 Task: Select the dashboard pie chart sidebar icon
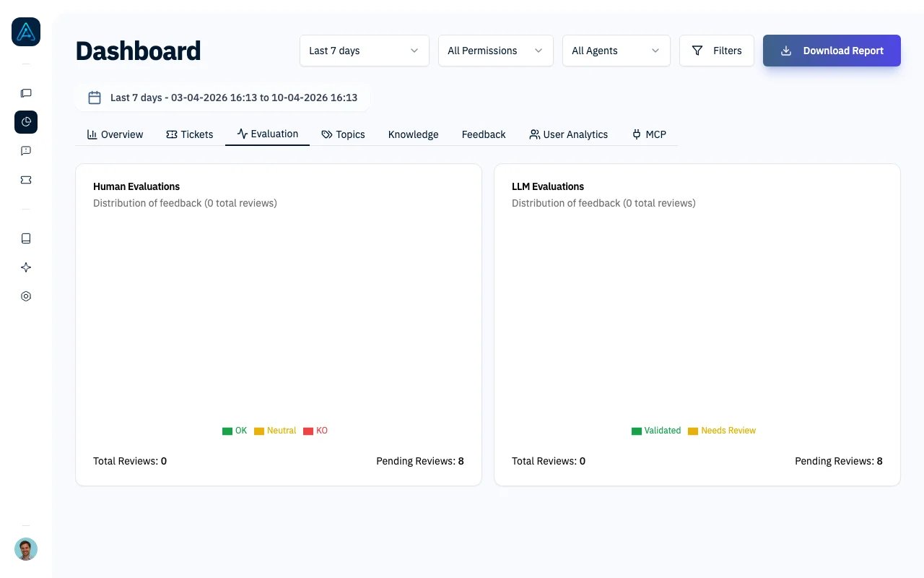click(26, 122)
